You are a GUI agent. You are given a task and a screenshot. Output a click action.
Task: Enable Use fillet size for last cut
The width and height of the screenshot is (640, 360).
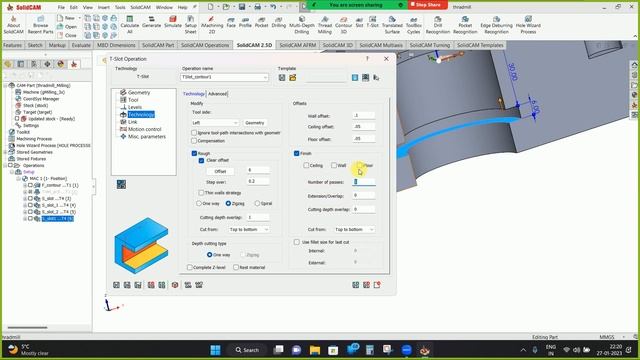(297, 242)
